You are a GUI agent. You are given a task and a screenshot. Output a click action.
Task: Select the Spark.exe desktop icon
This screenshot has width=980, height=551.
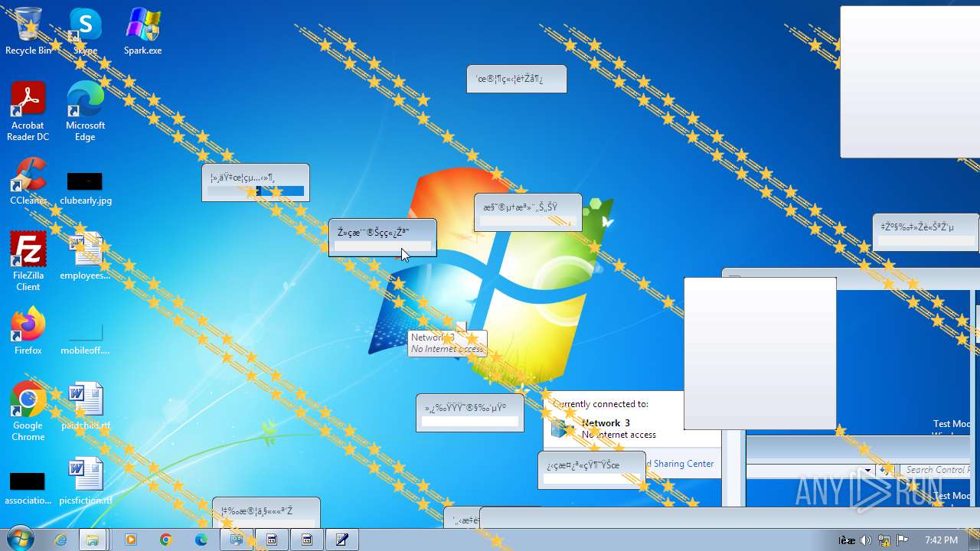coord(143,31)
